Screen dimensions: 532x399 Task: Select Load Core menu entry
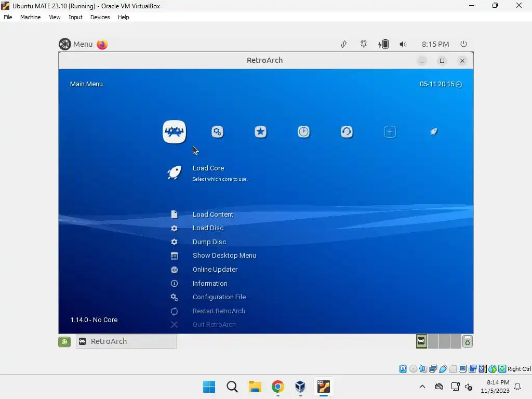[208, 168]
